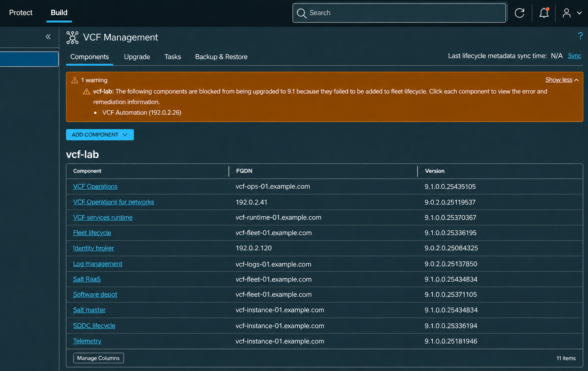Open the ADD COMPONENT dropdown
This screenshot has height=371, width=588.
tap(100, 135)
